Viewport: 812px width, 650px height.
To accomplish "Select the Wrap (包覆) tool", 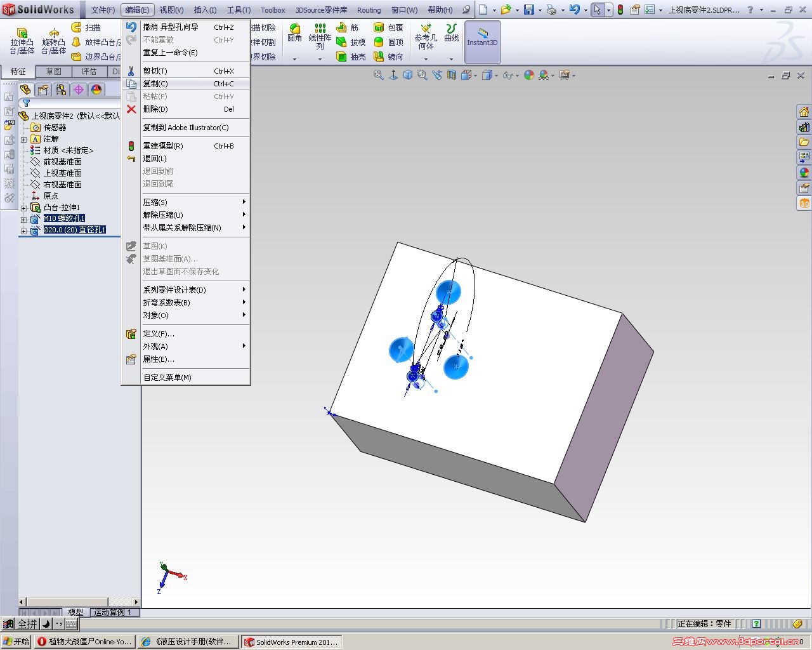I will click(388, 27).
